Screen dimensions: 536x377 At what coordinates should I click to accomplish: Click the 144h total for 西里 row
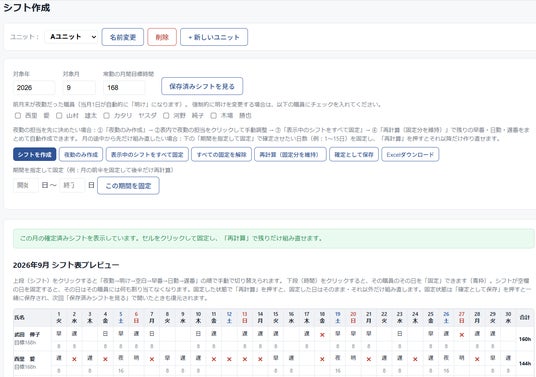(525, 363)
